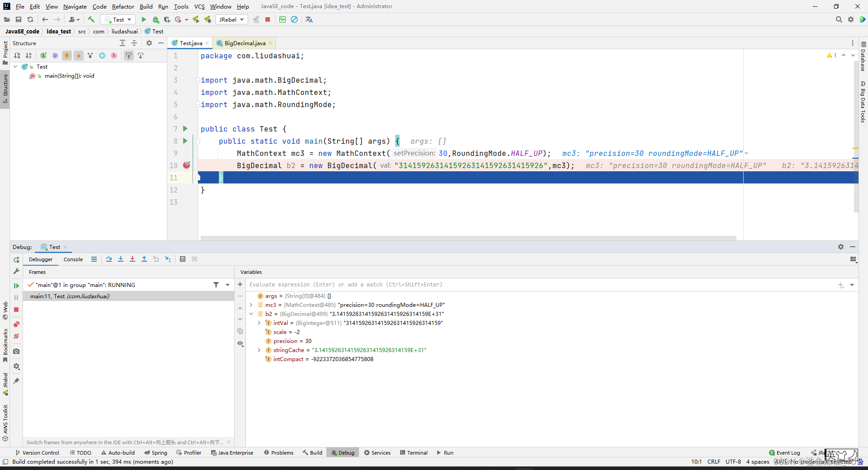Select the Debugger tab
This screenshot has height=470, width=868.
pyautogui.click(x=41, y=259)
